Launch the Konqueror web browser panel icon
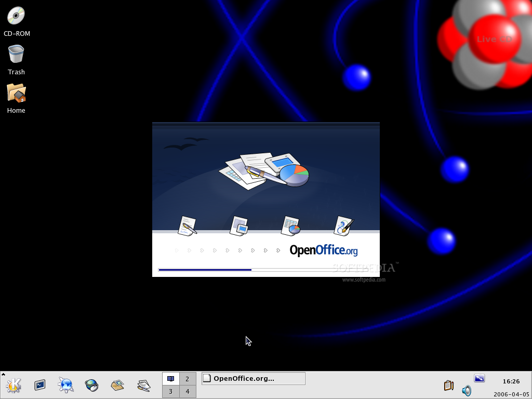The image size is (532, 399). [x=66, y=385]
